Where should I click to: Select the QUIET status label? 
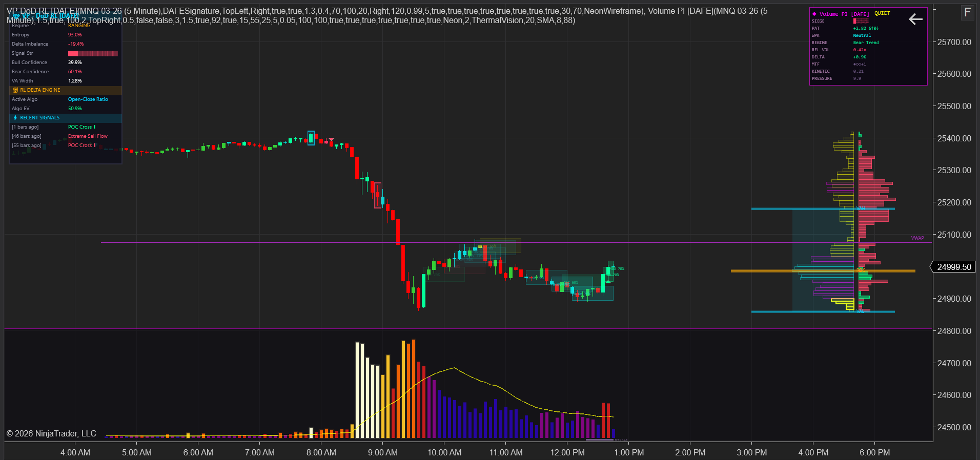(882, 13)
